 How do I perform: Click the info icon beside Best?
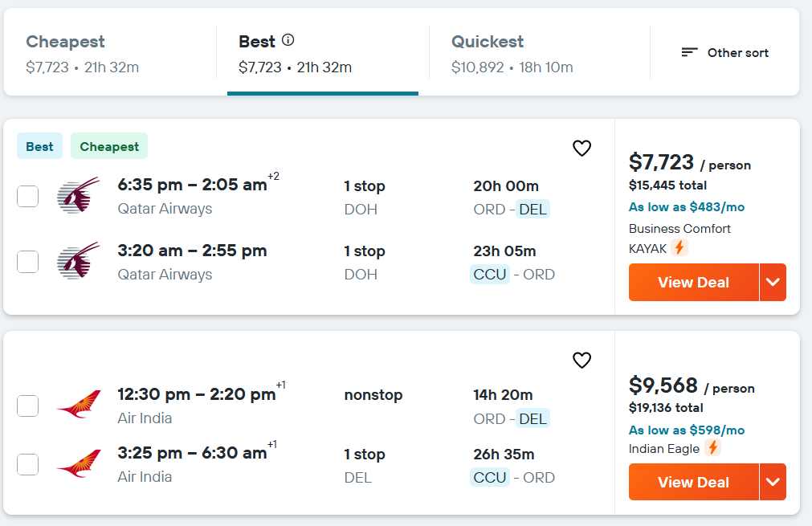click(x=288, y=40)
